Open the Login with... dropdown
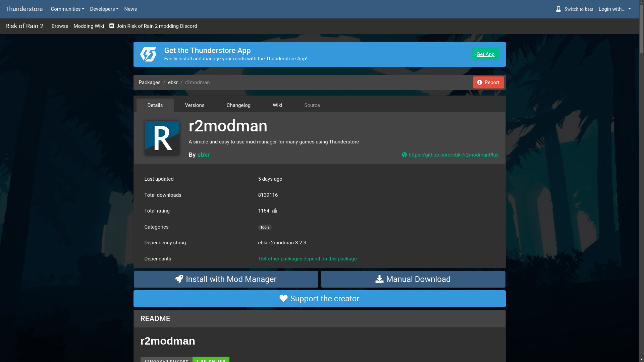The image size is (644, 362). [614, 9]
